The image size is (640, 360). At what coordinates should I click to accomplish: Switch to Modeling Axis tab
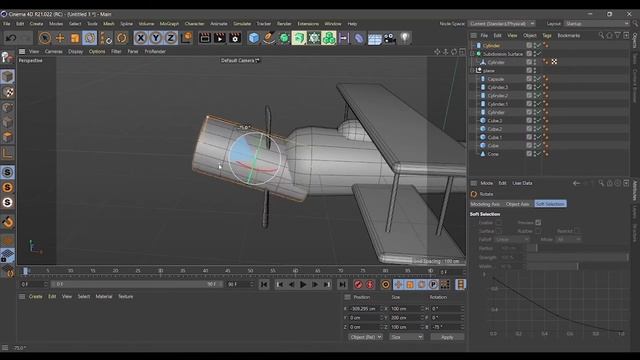(485, 204)
